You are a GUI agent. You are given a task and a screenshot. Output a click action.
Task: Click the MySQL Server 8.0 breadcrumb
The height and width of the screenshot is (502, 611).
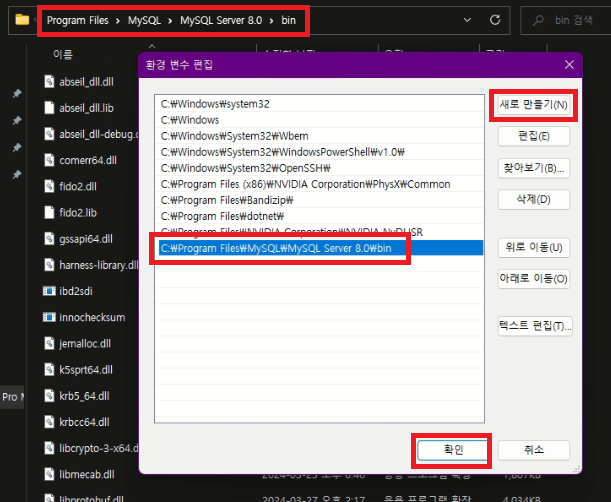point(221,20)
